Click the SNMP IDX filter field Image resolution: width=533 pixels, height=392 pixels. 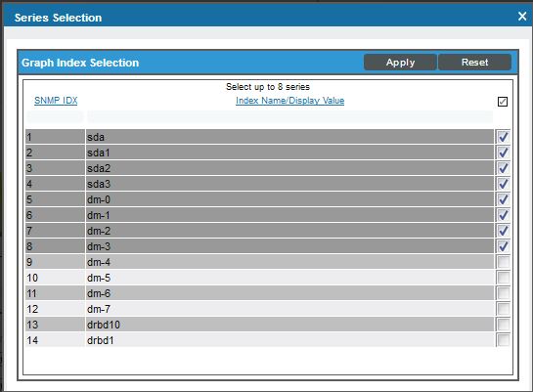click(x=55, y=117)
